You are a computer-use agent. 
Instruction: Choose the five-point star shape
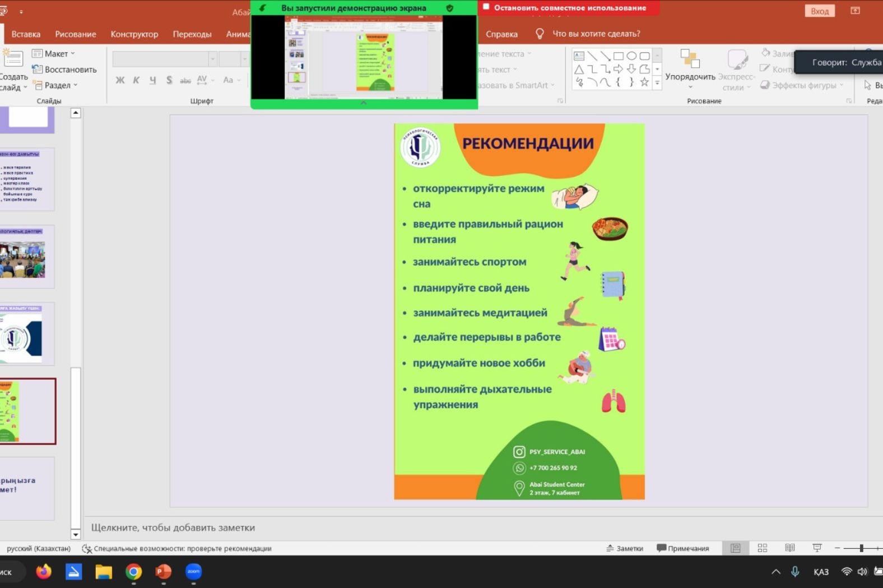point(644,82)
